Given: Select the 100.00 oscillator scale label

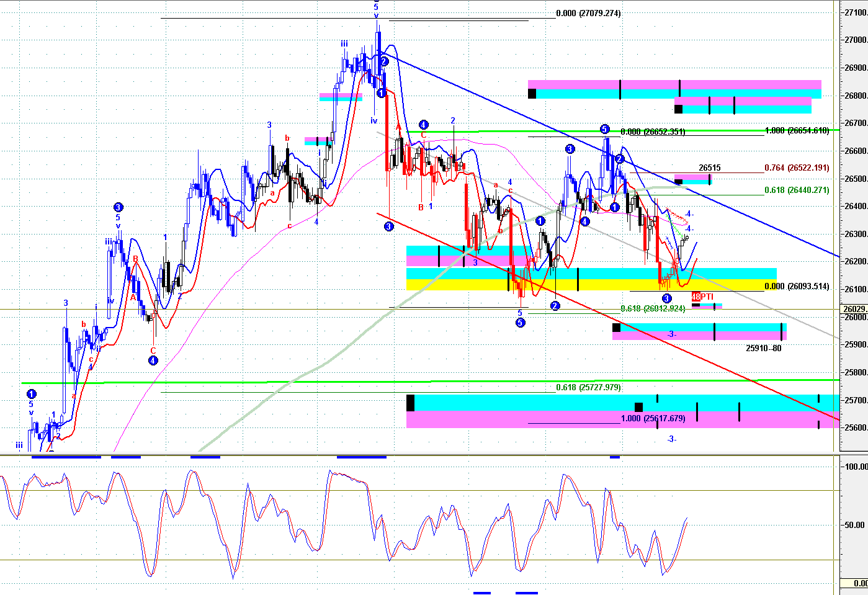Looking at the screenshot, I should pos(856,467).
